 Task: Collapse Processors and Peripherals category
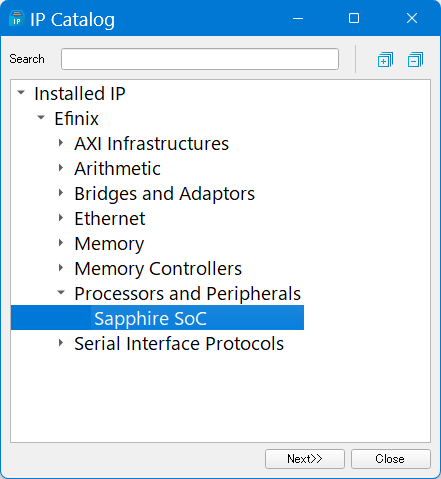tap(61, 293)
